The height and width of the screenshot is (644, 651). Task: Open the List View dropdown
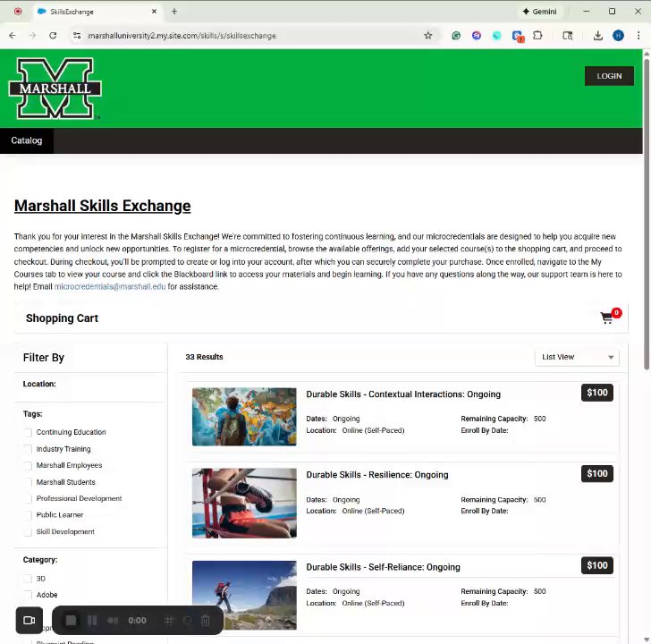[577, 357]
